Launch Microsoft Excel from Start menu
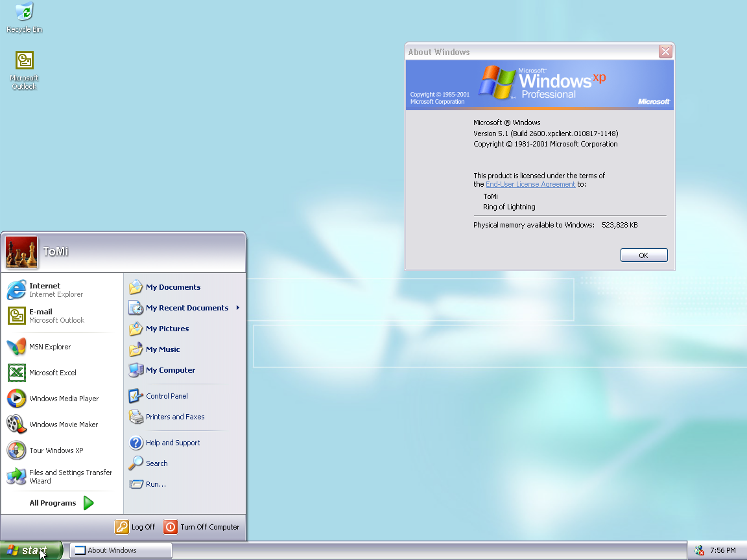747x560 pixels. [x=52, y=373]
